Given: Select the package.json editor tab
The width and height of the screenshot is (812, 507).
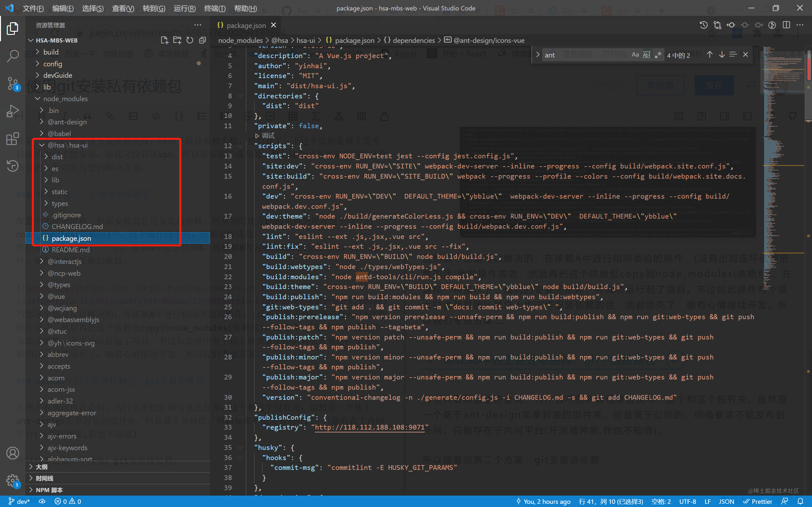Looking at the screenshot, I should tap(246, 25).
